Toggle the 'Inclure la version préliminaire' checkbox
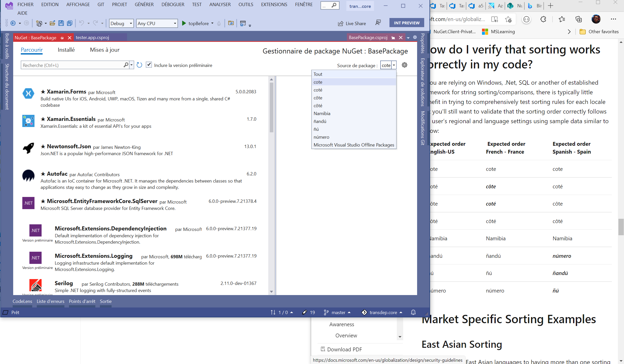 coord(149,65)
